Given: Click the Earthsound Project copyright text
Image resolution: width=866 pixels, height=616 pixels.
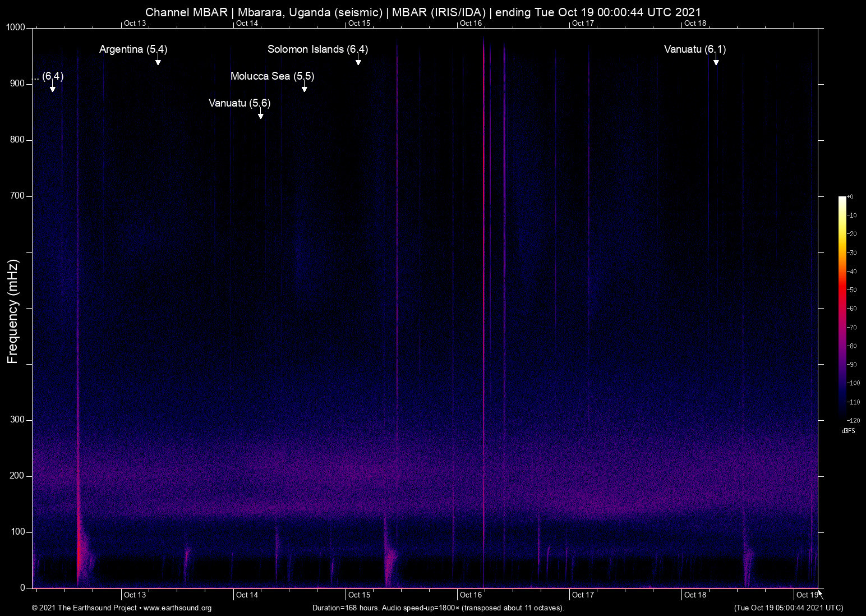Looking at the screenshot, I should [84, 608].
